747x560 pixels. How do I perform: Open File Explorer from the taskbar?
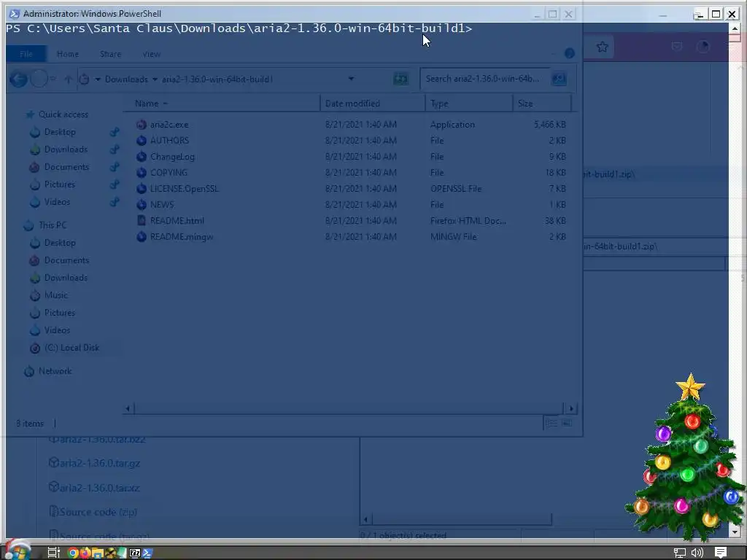pyautogui.click(x=98, y=553)
